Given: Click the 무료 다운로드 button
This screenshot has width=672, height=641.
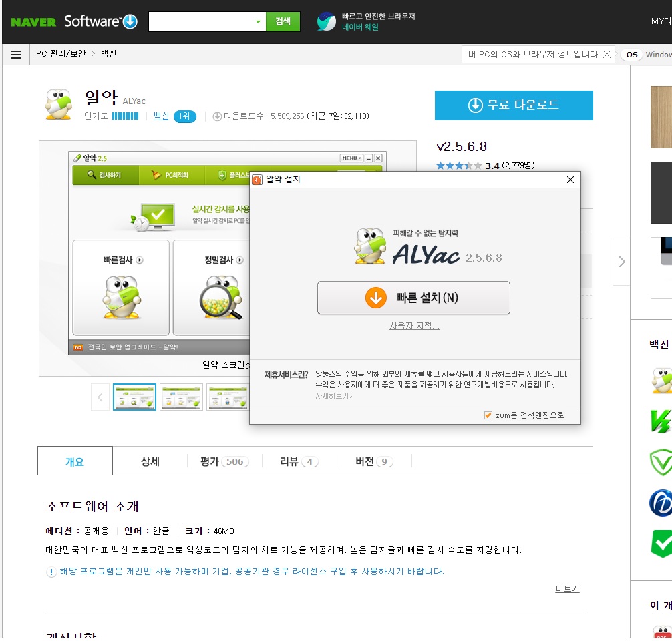Looking at the screenshot, I should click(514, 105).
